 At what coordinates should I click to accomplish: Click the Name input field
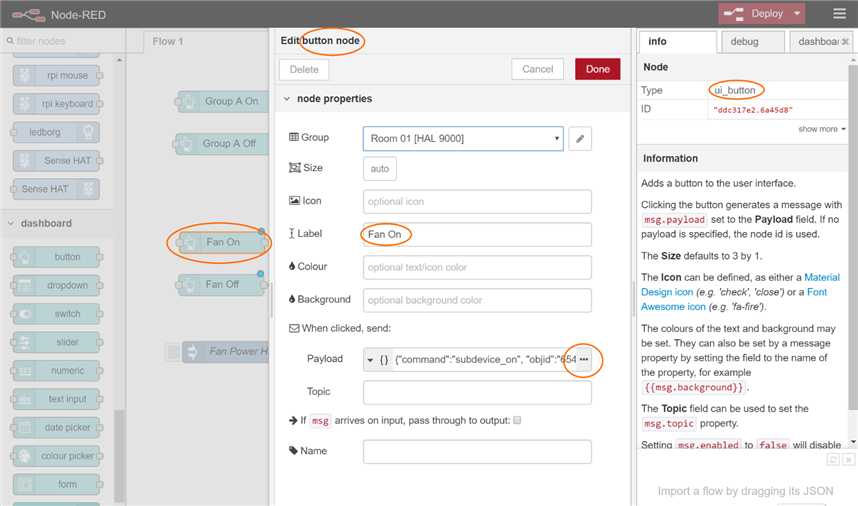tap(477, 452)
